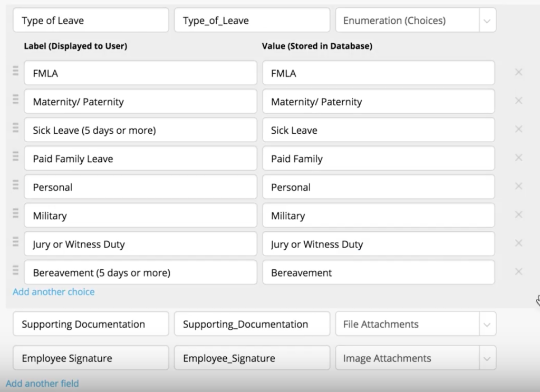Viewport: 540px width, 392px height.
Task: Select the Supporting Documentation label input
Action: coord(90,324)
